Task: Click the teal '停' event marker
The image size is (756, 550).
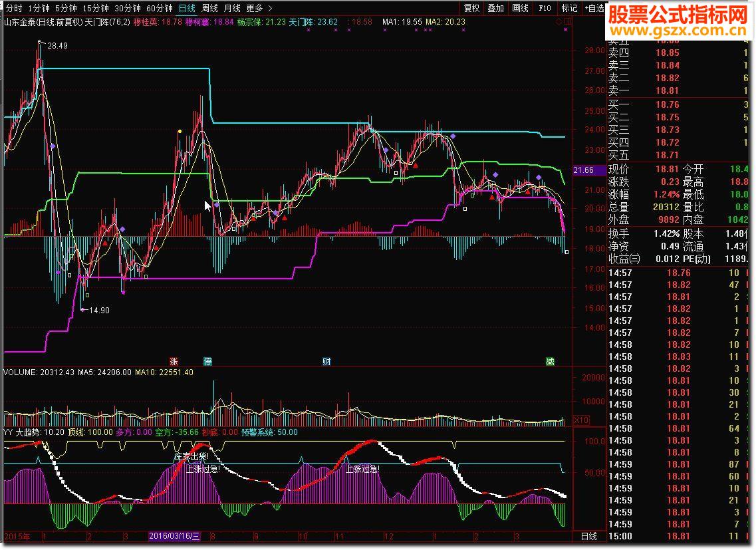Action: (x=208, y=361)
